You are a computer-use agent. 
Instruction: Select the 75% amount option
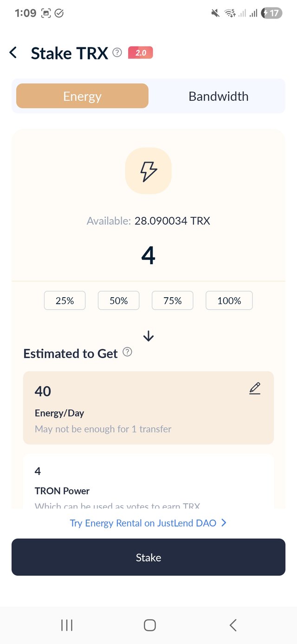point(173,301)
